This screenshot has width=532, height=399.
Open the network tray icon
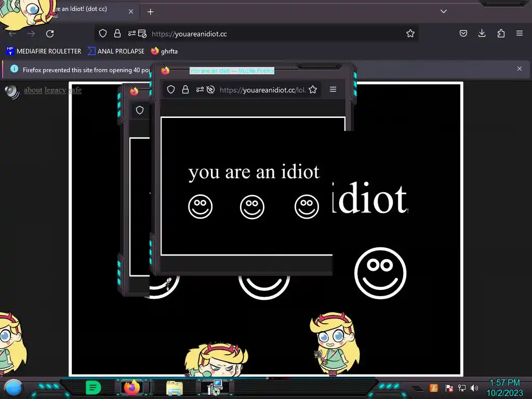(x=462, y=388)
